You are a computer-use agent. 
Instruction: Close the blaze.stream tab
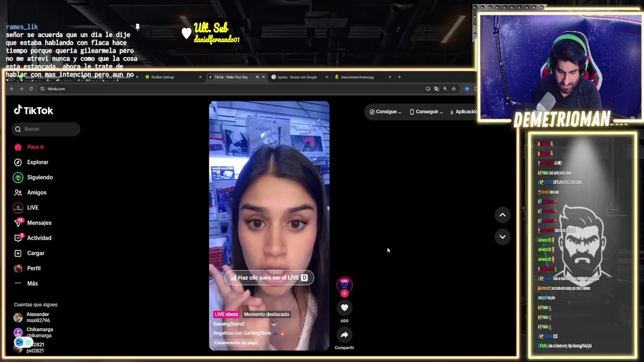pos(389,77)
